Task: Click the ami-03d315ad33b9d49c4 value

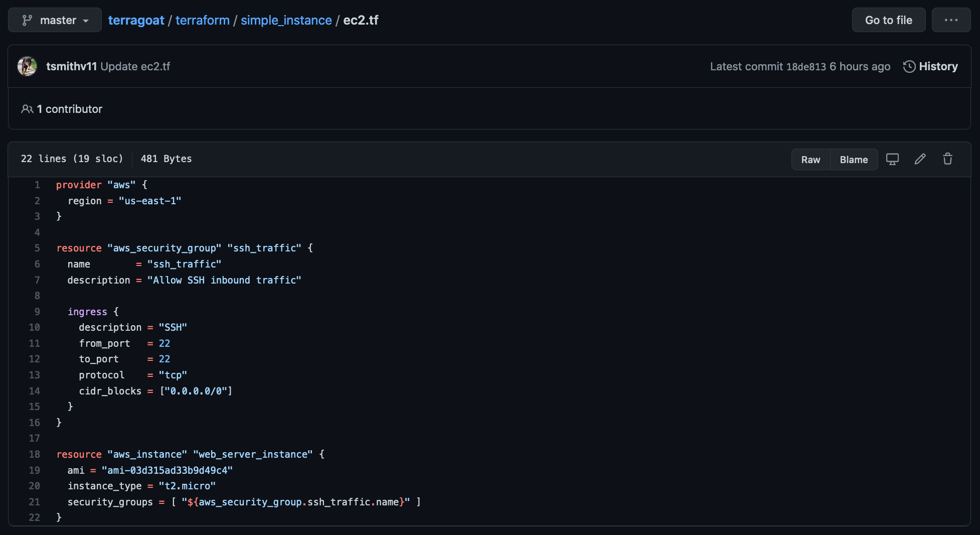Action: pos(168,470)
